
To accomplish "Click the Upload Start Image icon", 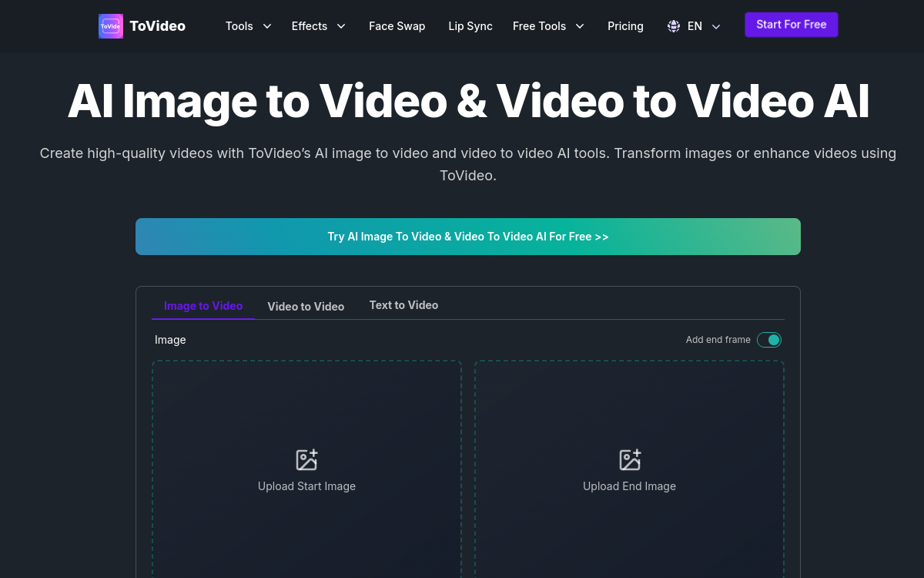I will pyautogui.click(x=306, y=460).
